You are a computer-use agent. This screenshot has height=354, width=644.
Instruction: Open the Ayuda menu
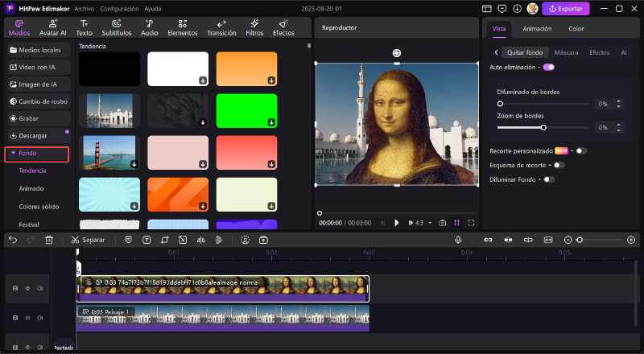tap(152, 9)
